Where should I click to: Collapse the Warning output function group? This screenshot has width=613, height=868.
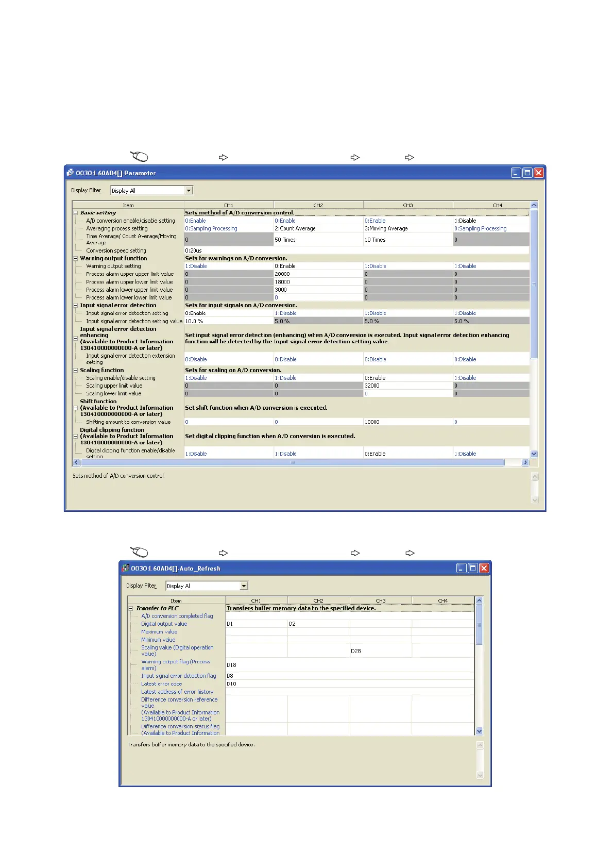(76, 258)
